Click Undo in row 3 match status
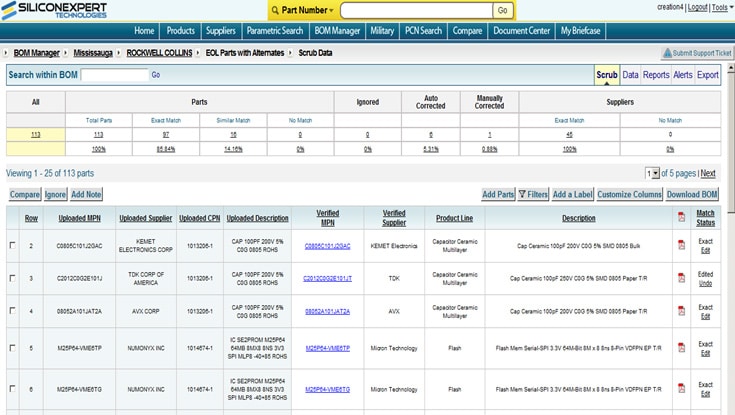735x415 pixels. click(705, 283)
